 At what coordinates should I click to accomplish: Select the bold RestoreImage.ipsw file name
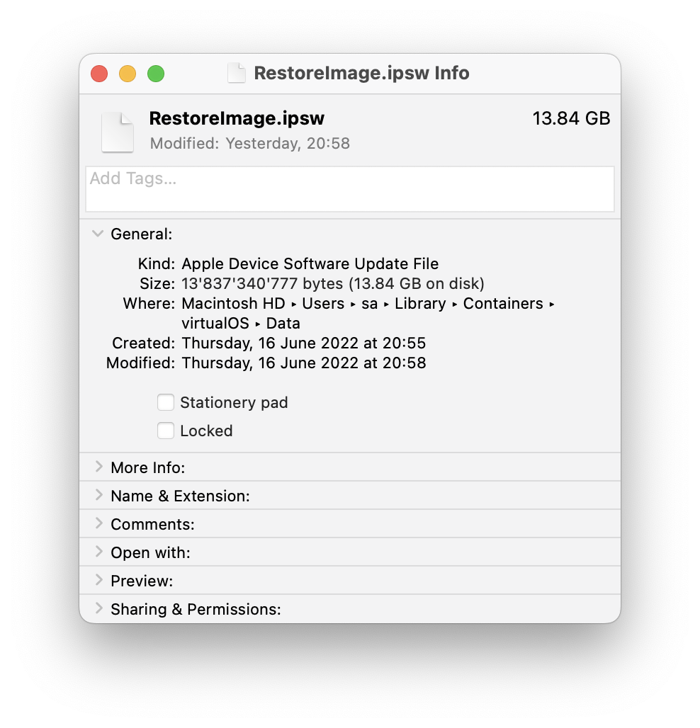click(237, 118)
